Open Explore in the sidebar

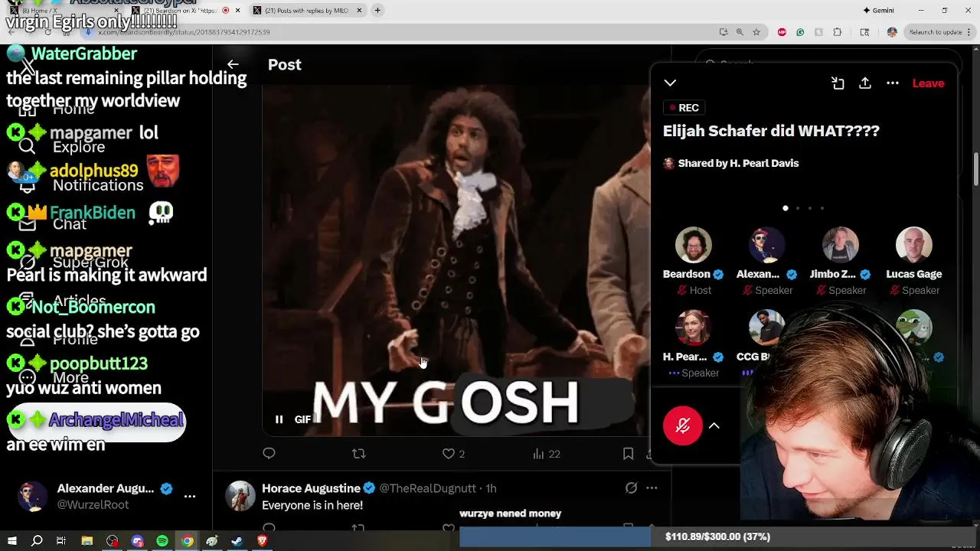coord(62,146)
